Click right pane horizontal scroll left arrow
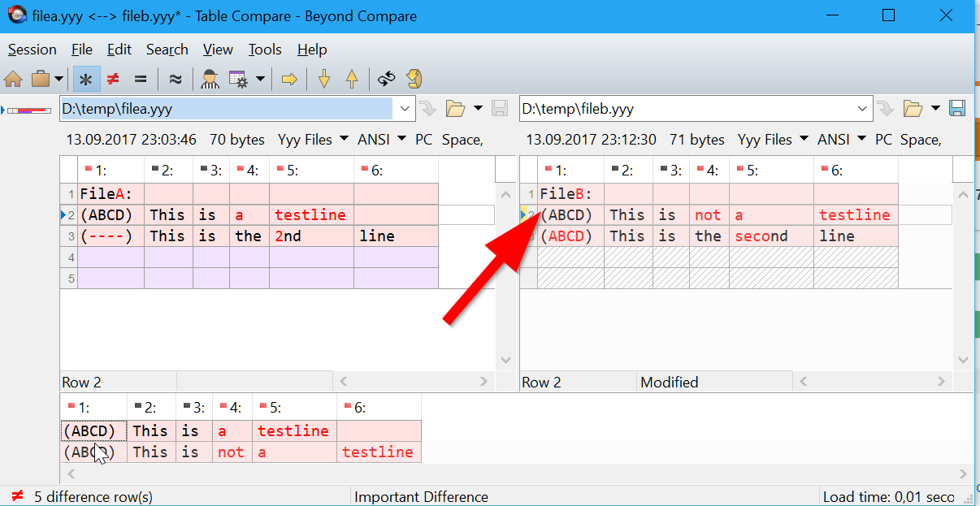Viewport: 980px width, 506px height. 802,381
